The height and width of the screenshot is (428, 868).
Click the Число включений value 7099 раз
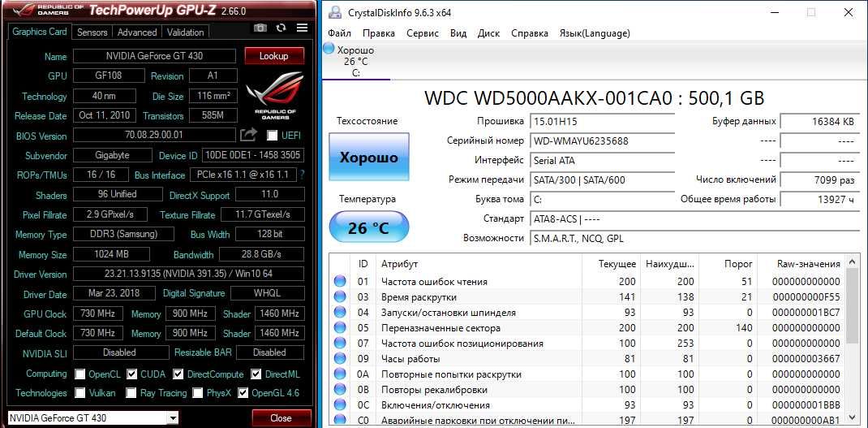[820, 179]
